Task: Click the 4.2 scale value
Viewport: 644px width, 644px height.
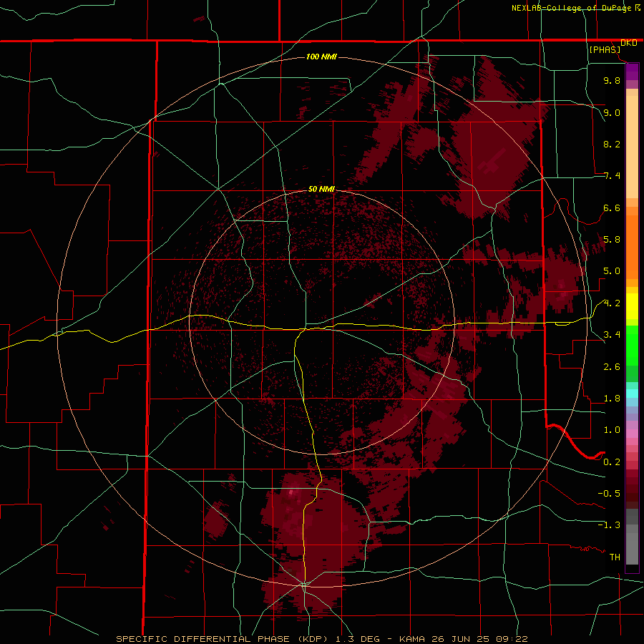Action: coord(612,303)
